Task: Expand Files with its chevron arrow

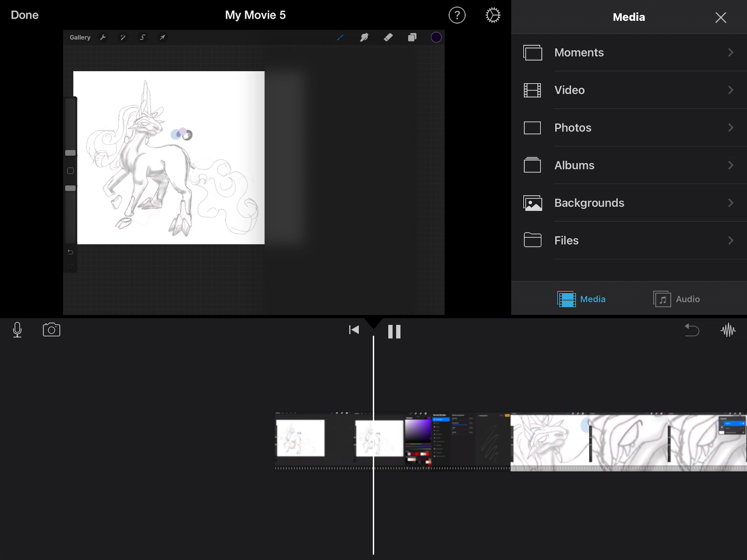Action: (x=731, y=240)
